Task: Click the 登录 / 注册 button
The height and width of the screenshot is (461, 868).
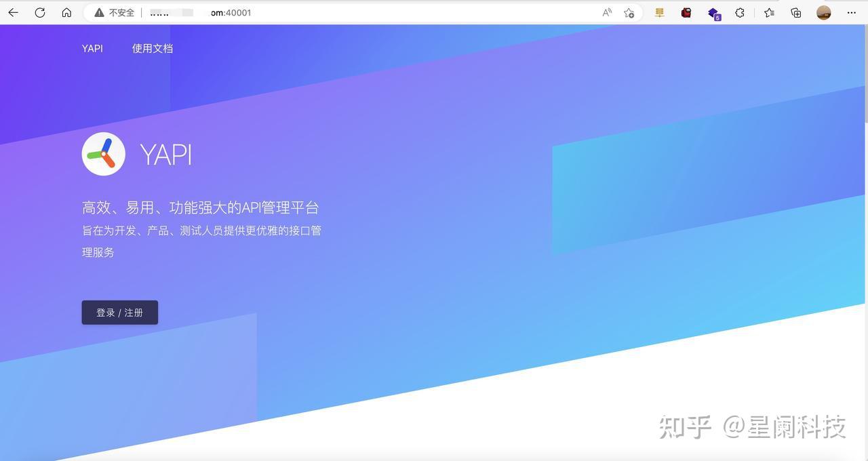Action: coord(119,313)
